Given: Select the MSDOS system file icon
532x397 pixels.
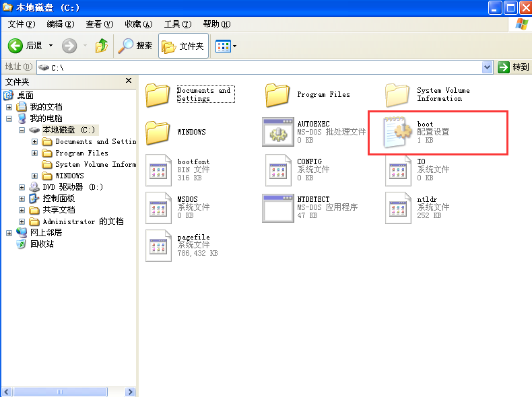Looking at the screenshot, I should tap(158, 208).
